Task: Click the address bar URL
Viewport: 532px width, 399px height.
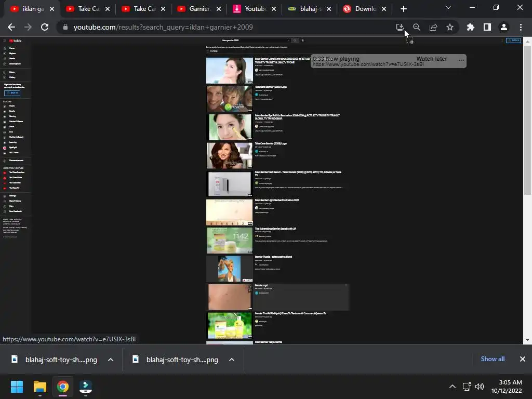Action: pyautogui.click(x=163, y=27)
